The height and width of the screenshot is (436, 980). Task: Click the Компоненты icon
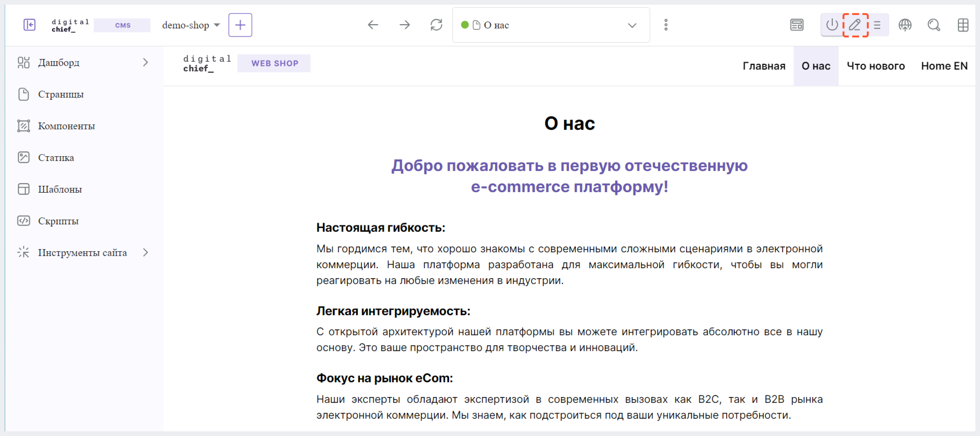click(x=24, y=126)
